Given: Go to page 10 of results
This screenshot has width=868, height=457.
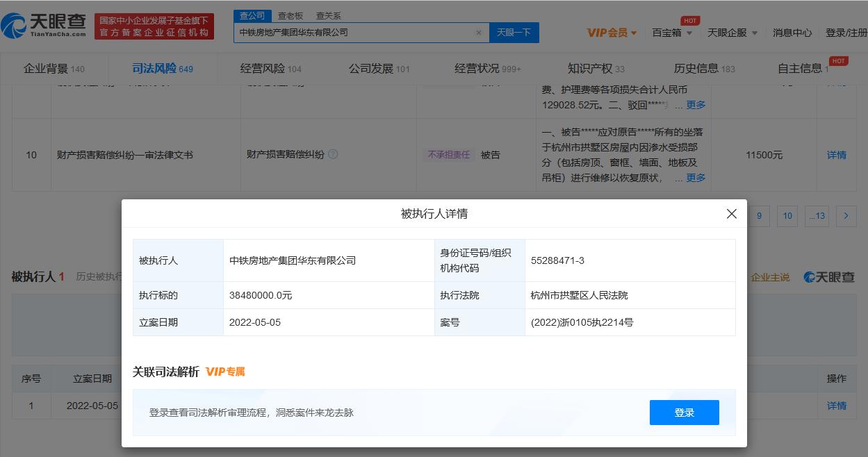Looking at the screenshot, I should point(787,216).
